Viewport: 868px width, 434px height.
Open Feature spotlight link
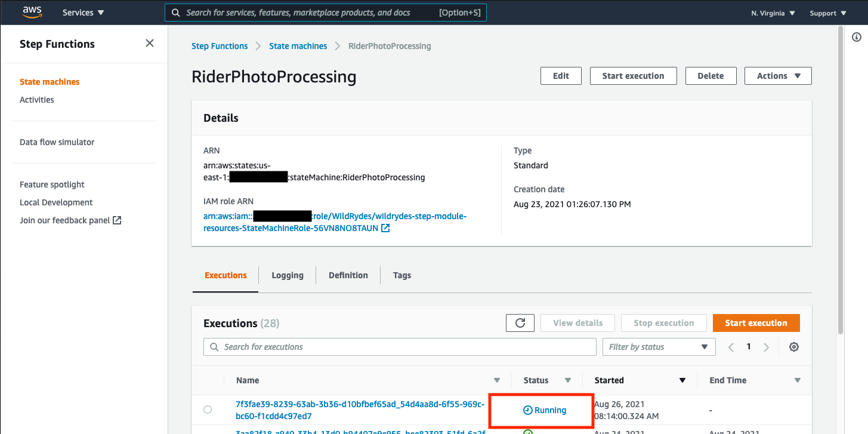52,184
